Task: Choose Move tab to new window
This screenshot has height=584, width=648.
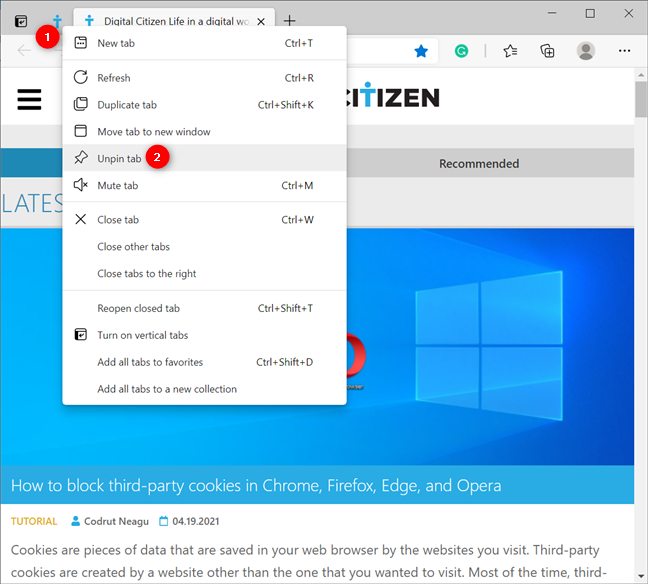Action: [x=204, y=131]
